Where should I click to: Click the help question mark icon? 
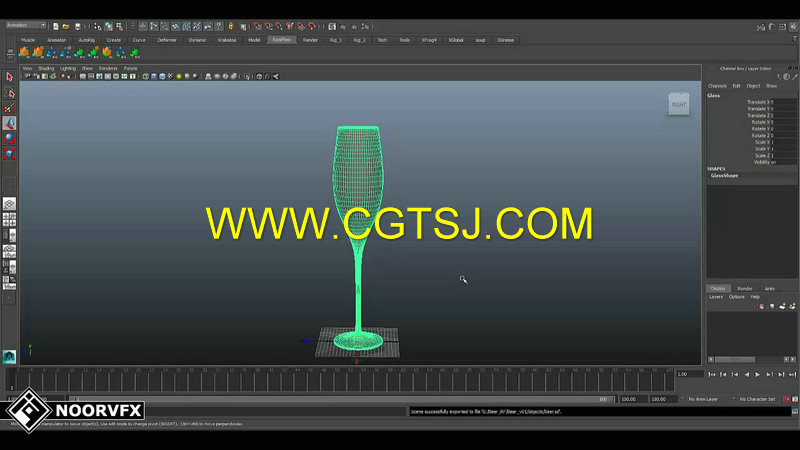(219, 26)
